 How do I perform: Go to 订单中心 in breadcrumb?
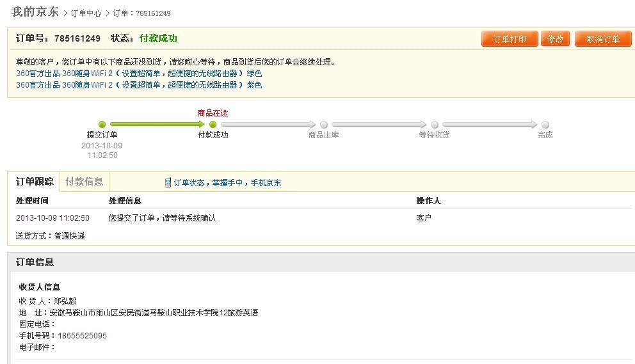pos(86,13)
